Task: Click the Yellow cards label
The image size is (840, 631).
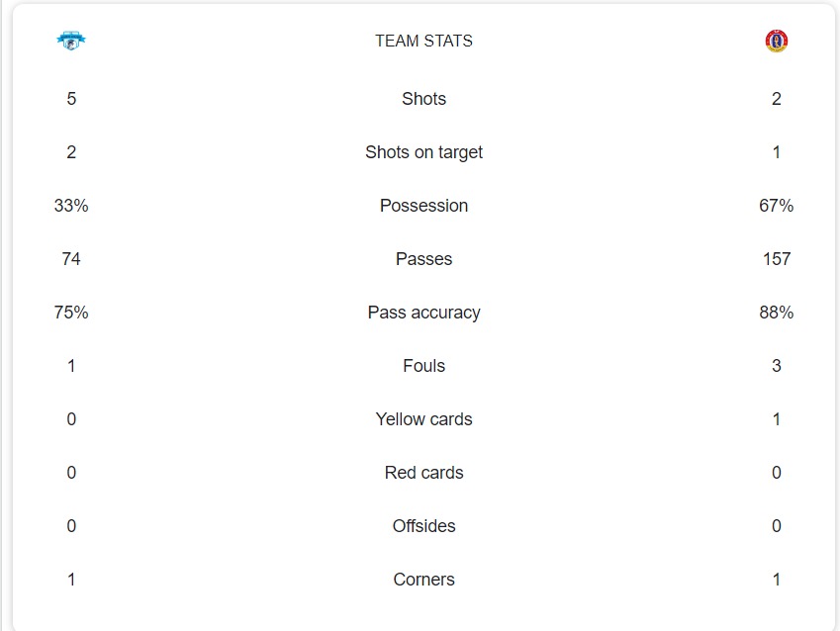Action: (x=423, y=419)
